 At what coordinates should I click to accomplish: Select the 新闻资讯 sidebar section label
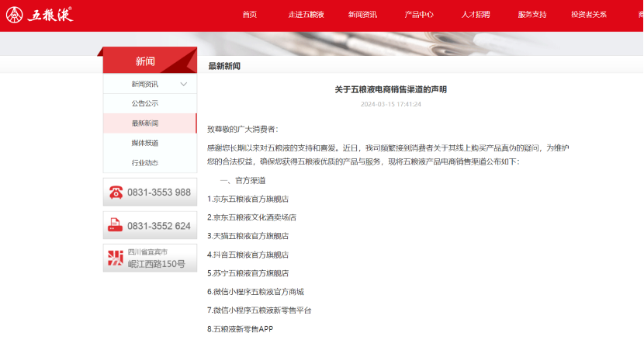(144, 85)
